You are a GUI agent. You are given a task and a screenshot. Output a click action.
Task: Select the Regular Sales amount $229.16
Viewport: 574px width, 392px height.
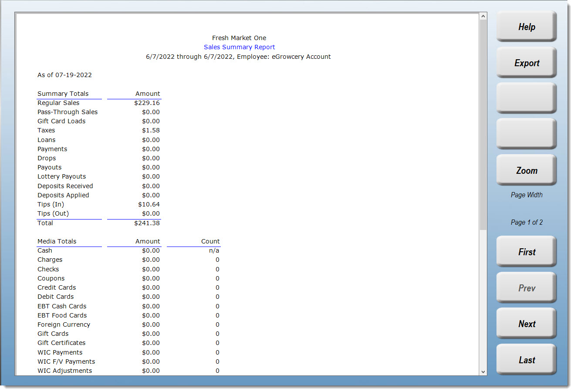click(147, 103)
